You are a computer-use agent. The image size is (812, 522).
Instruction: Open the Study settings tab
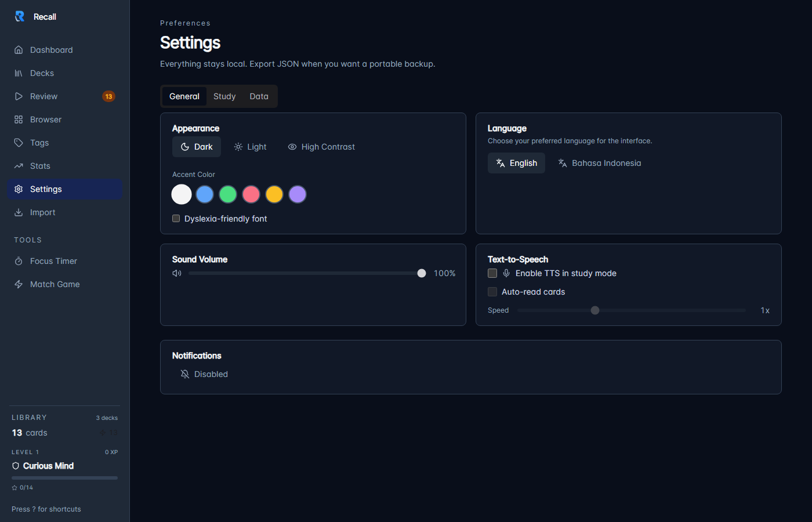tap(224, 96)
